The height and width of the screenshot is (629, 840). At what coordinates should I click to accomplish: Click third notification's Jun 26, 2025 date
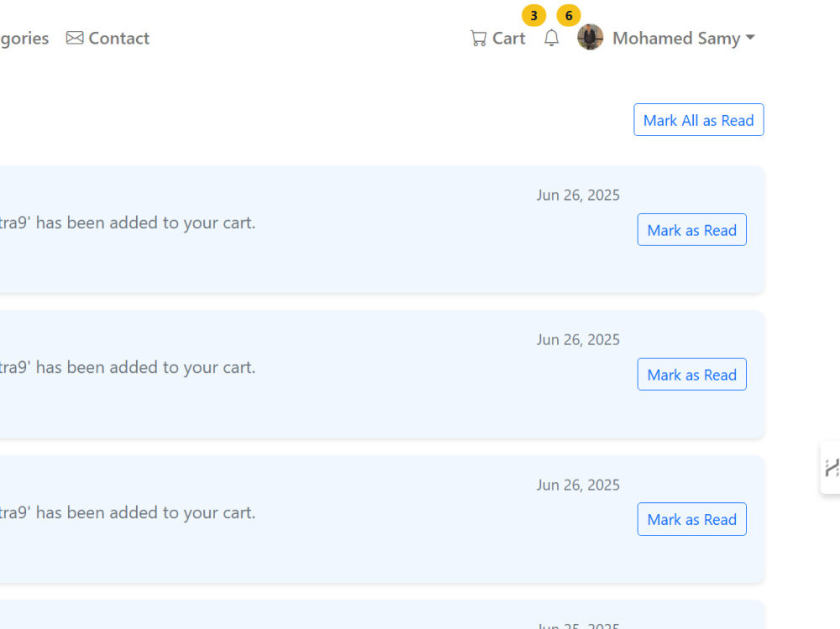pos(578,485)
